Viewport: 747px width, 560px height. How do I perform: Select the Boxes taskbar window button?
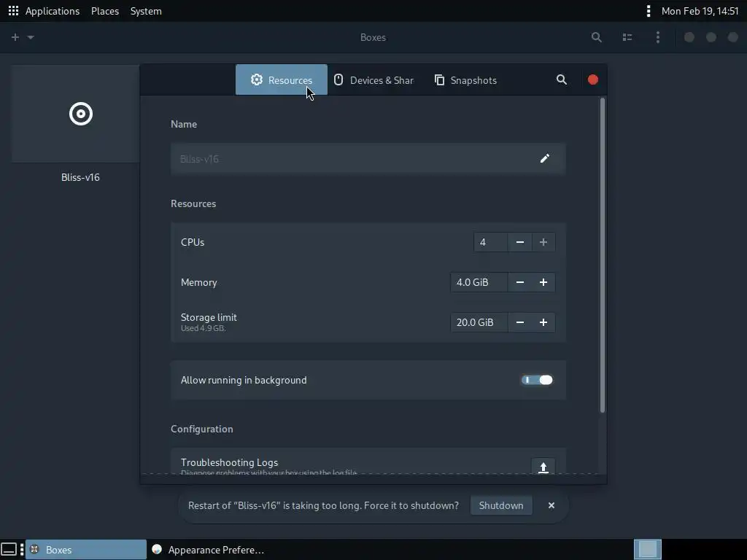click(86, 550)
